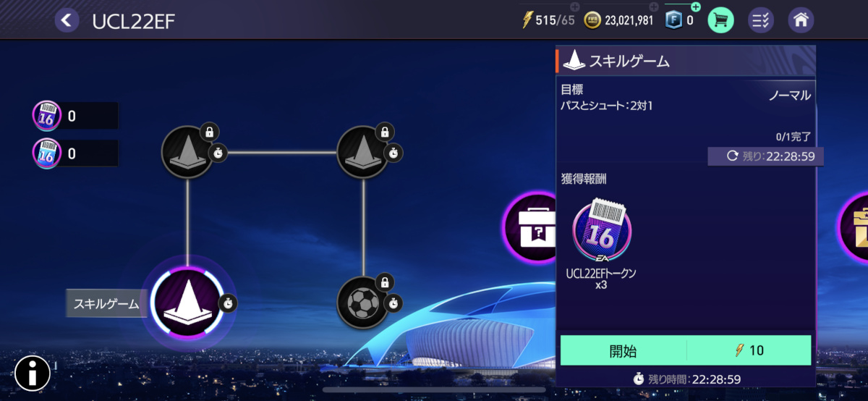Tap the UCL22EF token reward thumbnail

pos(600,229)
